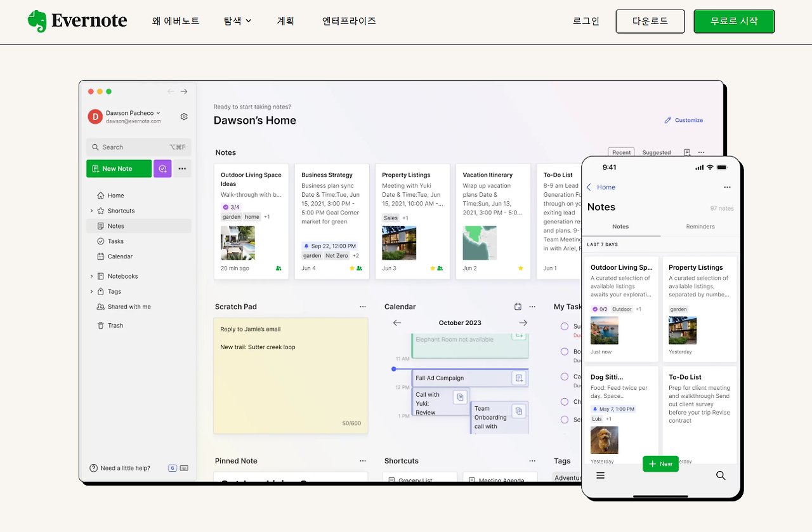
Task: Open the Calendar widget three-dot menu
Action: (x=532, y=307)
